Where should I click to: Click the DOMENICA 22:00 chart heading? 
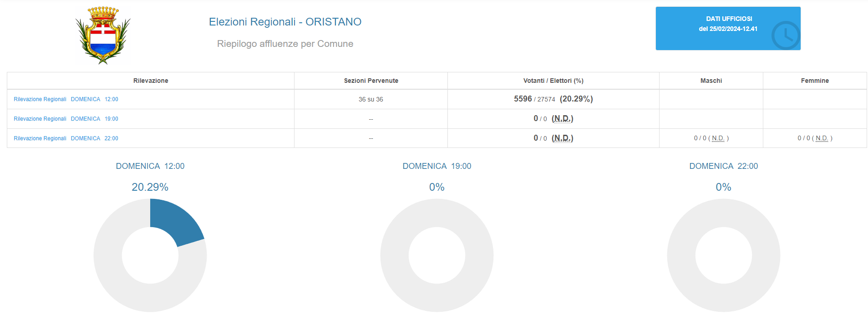pos(724,166)
